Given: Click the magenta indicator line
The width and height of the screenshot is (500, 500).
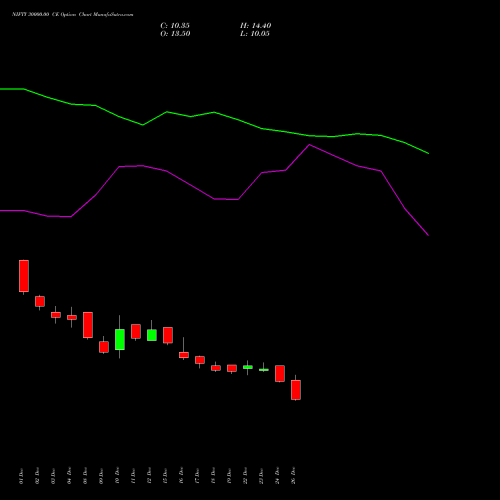Looking at the screenshot, I should click(x=214, y=199).
